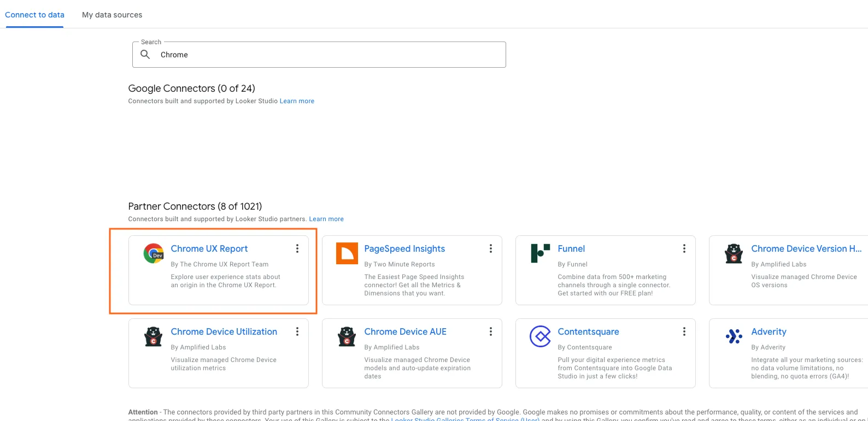The height and width of the screenshot is (421, 868).
Task: Click the Chrome UX Report connector logo
Action: tap(154, 253)
